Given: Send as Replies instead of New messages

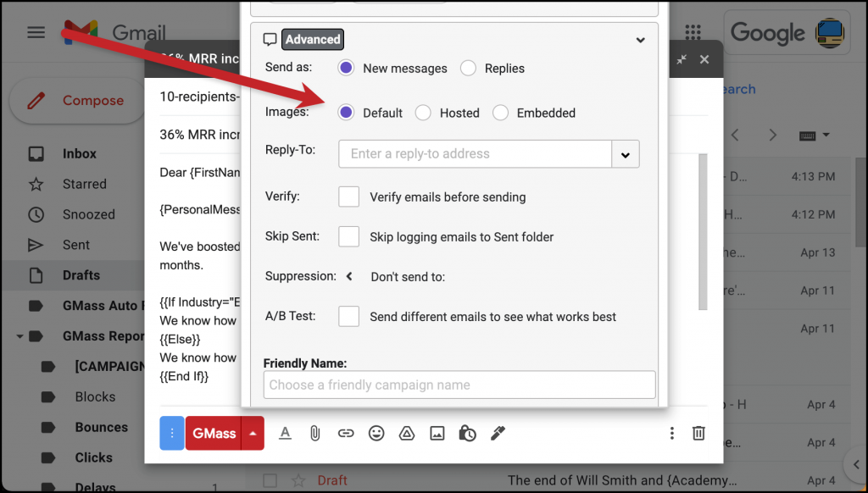Looking at the screenshot, I should click(467, 68).
